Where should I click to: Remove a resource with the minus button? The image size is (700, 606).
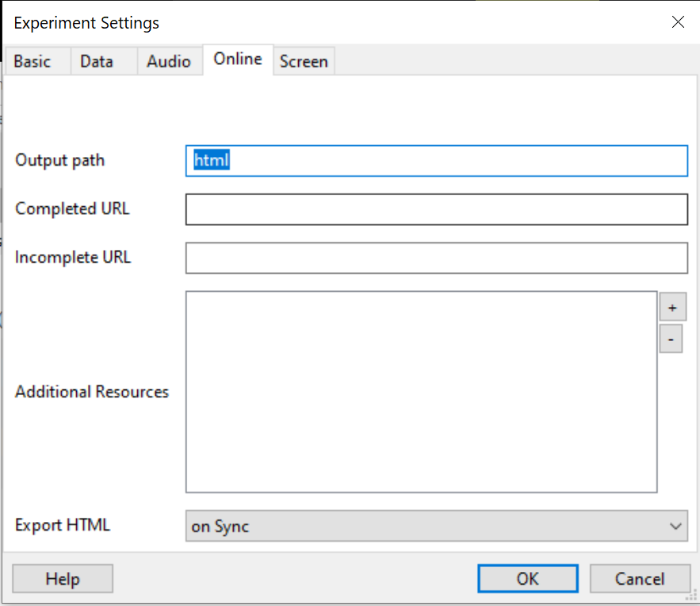tap(671, 339)
